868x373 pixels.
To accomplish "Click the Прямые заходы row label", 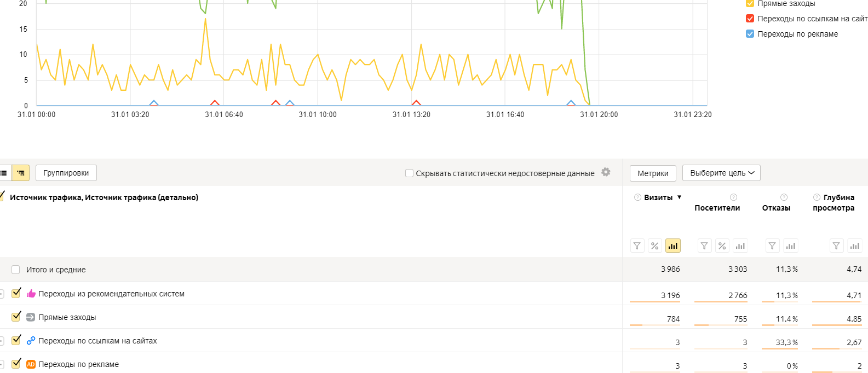I will click(x=67, y=317).
